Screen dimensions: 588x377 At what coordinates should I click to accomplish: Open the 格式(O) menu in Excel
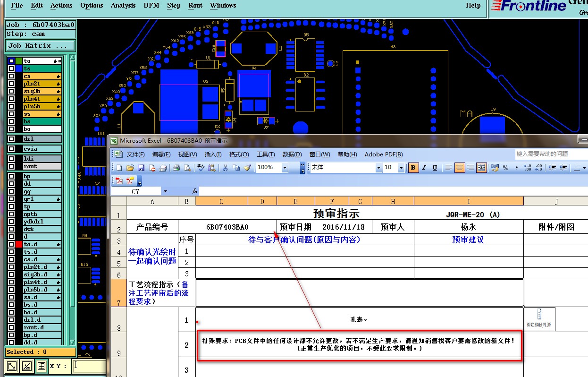(239, 154)
